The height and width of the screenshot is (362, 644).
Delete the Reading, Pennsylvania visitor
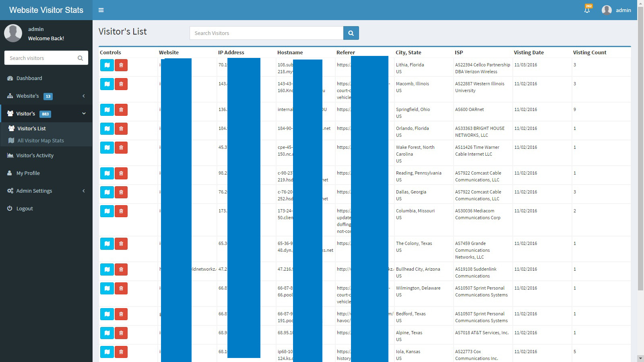point(121,173)
